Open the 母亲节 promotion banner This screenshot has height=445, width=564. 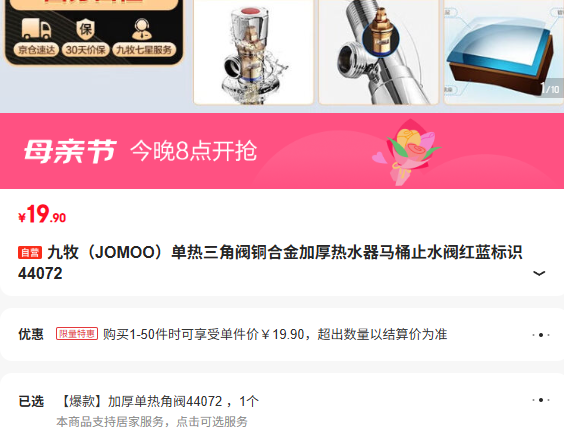(x=282, y=151)
